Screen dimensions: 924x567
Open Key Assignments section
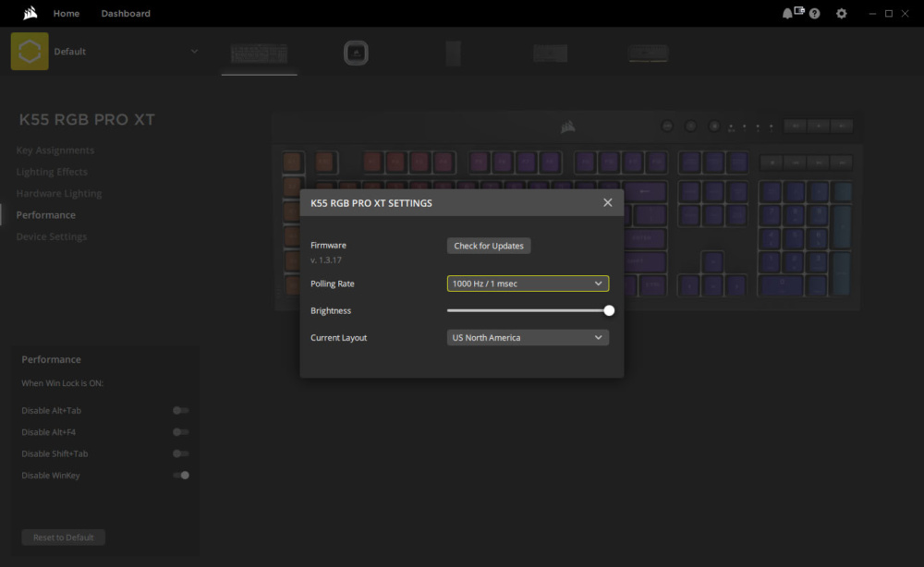(55, 151)
